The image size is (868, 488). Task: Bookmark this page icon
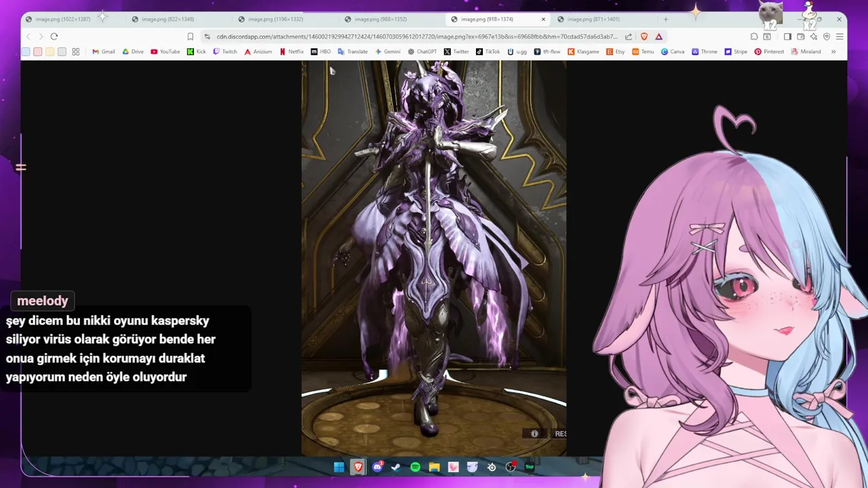point(191,37)
